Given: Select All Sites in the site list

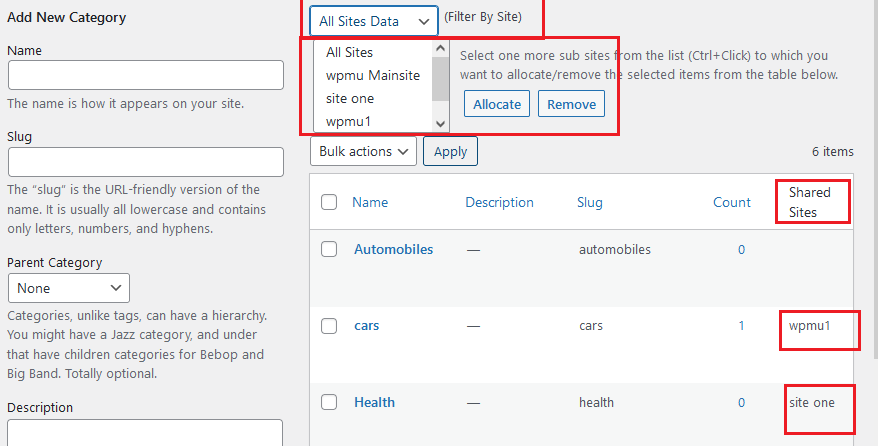Looking at the screenshot, I should coord(349,52).
